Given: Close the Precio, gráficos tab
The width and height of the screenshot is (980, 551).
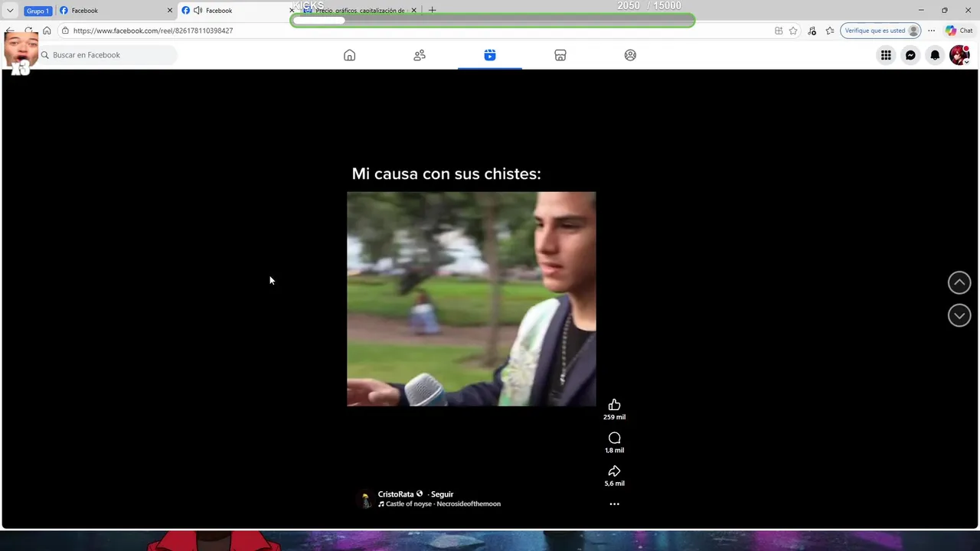Looking at the screenshot, I should click(x=414, y=11).
